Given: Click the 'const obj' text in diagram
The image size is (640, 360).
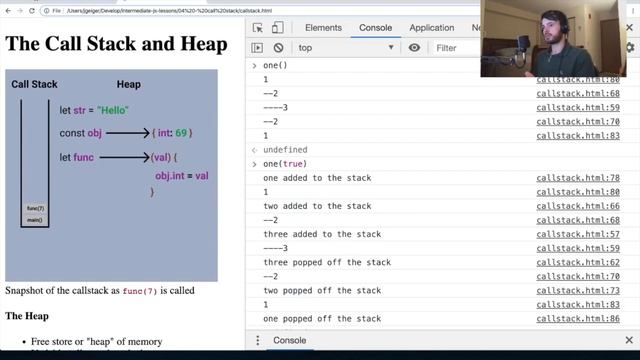Looking at the screenshot, I should click(x=80, y=133).
